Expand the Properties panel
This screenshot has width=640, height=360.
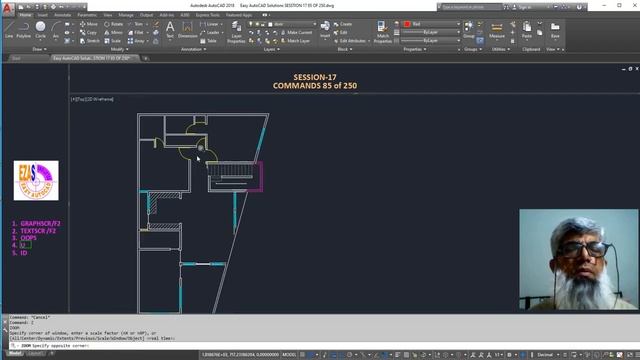click(414, 49)
